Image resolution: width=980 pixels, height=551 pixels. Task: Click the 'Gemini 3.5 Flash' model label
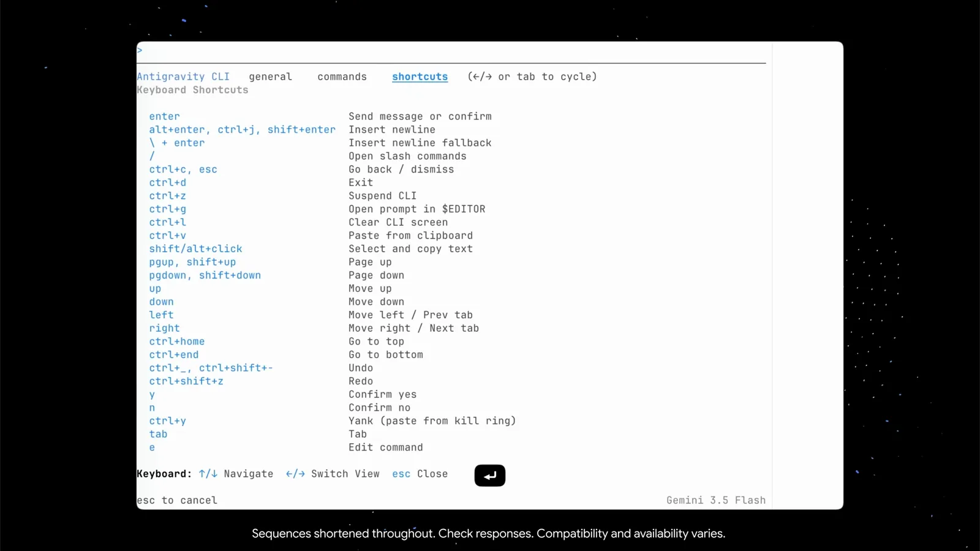(716, 501)
